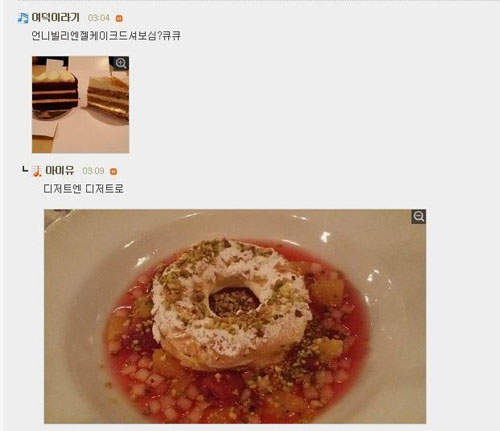This screenshot has width=500, height=431.
Task: Click the orange badge next to 03:04
Action: 119,19
